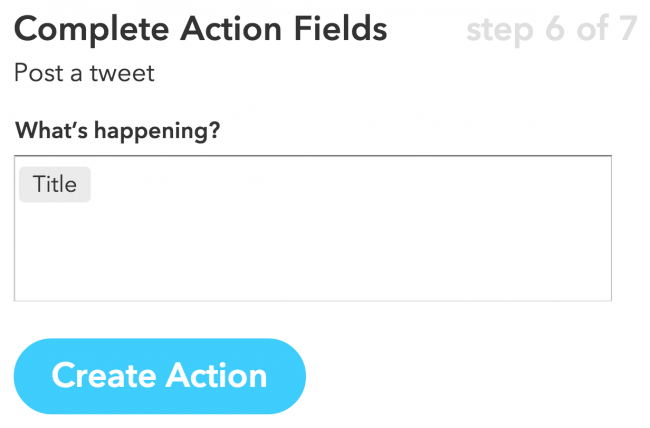Viewport: 650px width, 428px height.
Task: Select the step counter text at top right
Action: [550, 30]
